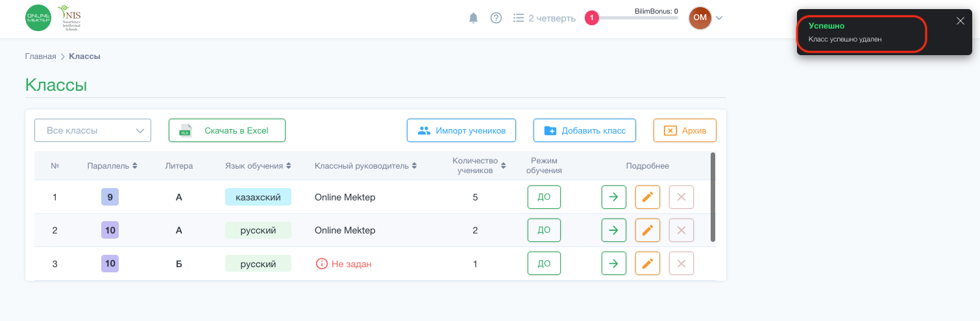Viewport: 980px width, 321px height.
Task: Go to Главная breadcrumb link
Action: point(41,56)
